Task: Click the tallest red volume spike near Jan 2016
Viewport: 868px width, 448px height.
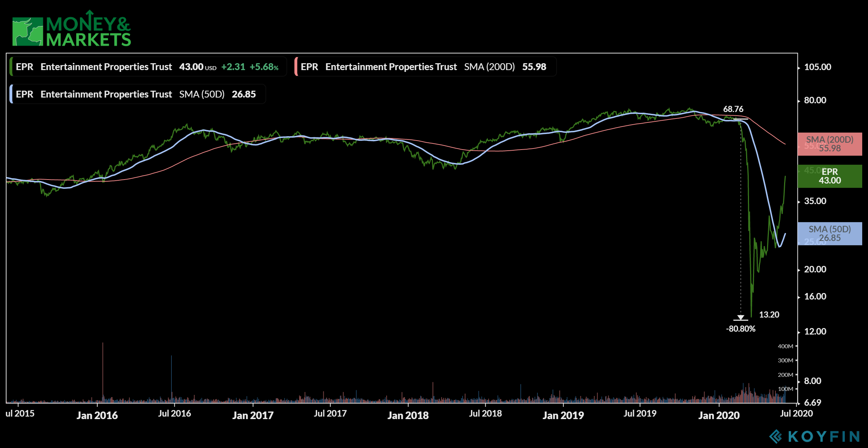Action: pyautogui.click(x=103, y=372)
